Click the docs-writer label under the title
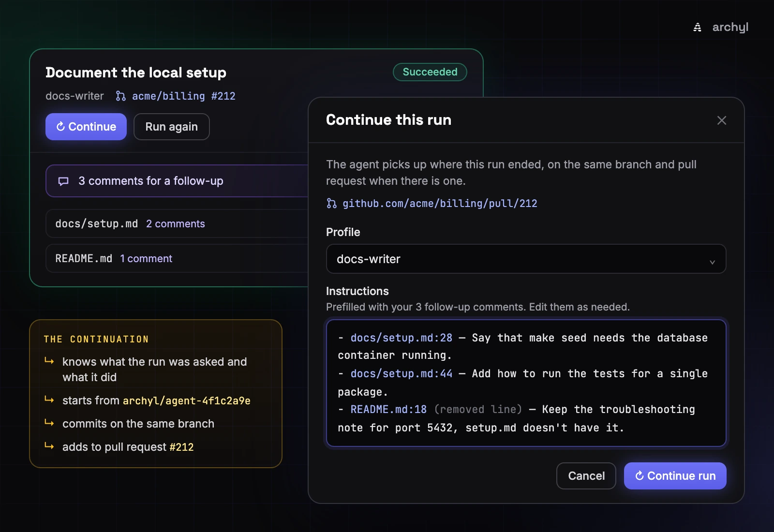This screenshot has height=532, width=774. (74, 96)
